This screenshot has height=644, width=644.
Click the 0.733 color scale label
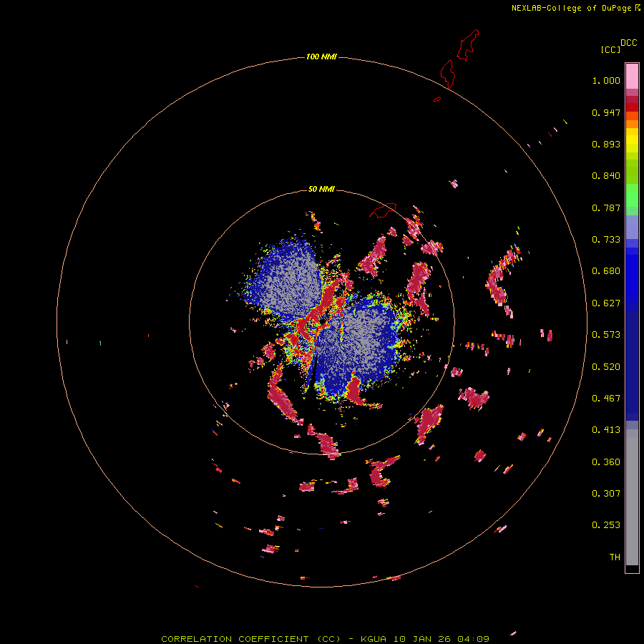pos(606,240)
